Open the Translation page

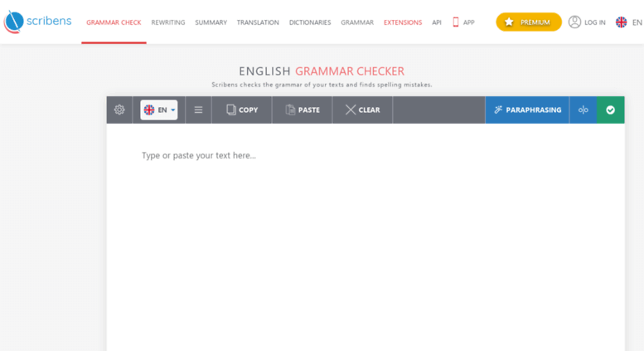click(258, 22)
